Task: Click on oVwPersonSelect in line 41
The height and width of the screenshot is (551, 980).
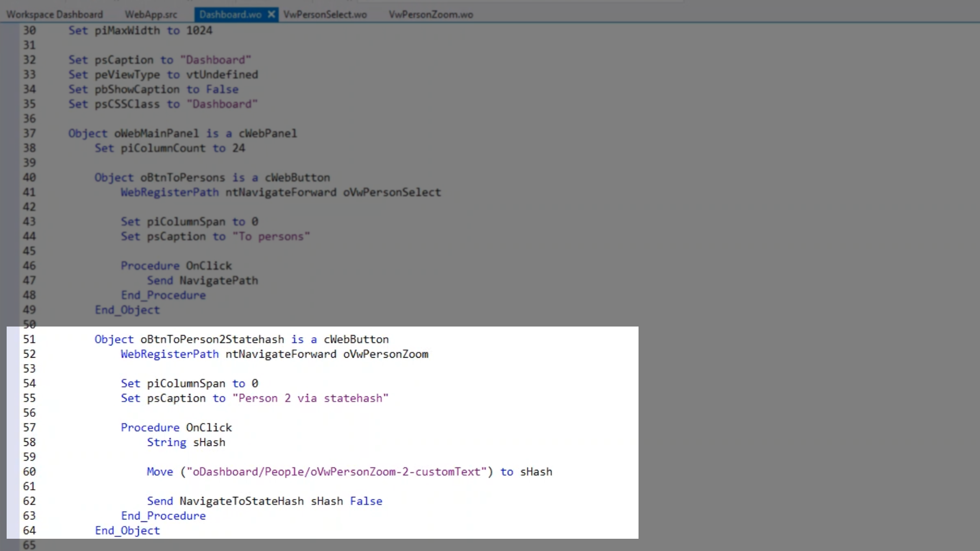Action: click(391, 192)
